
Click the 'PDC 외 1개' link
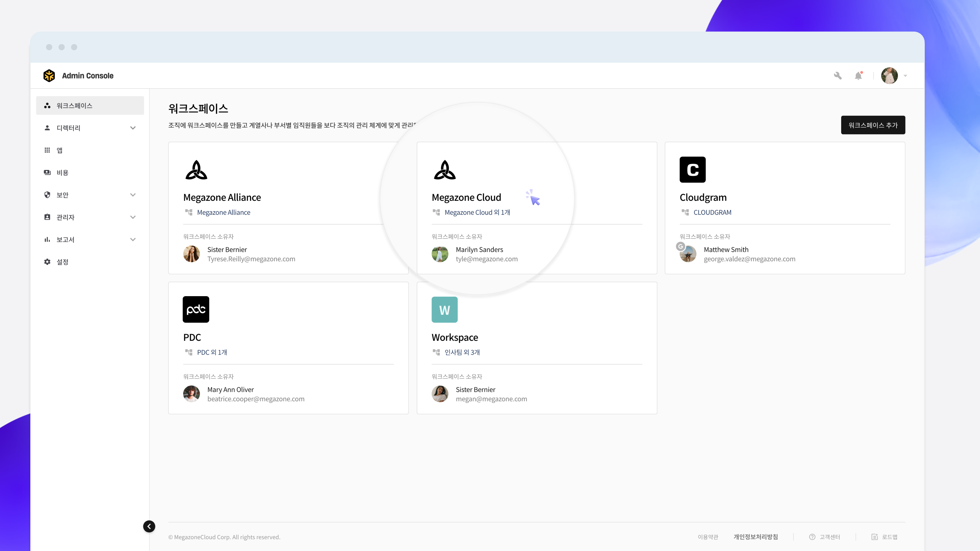212,352
